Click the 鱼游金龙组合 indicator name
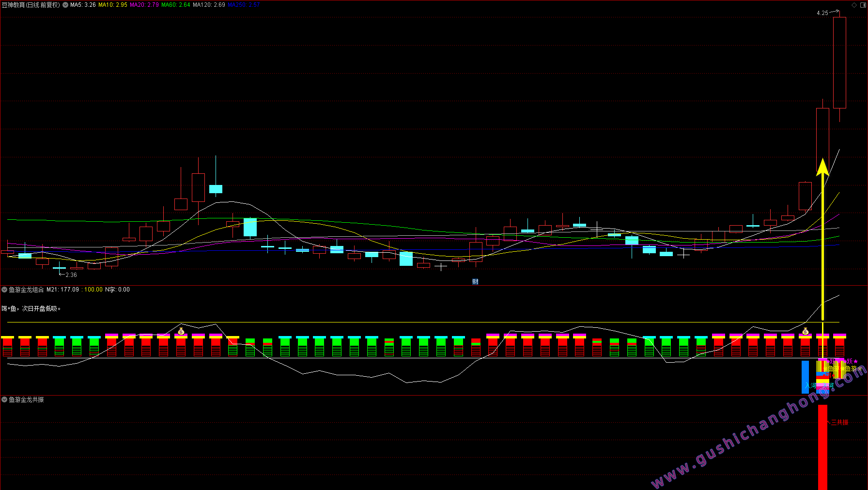The image size is (868, 490). (x=26, y=290)
